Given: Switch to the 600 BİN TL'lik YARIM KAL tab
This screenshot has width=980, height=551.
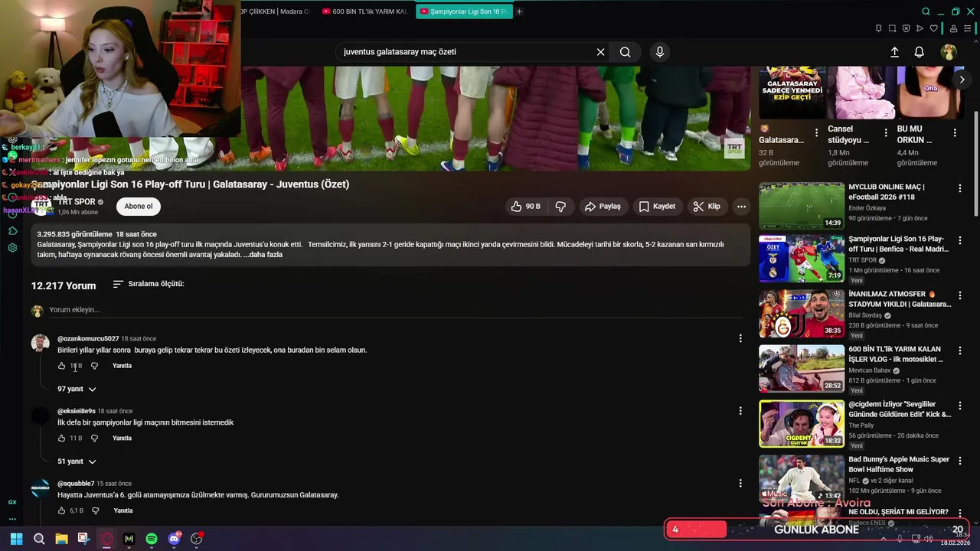Looking at the screenshot, I should click(364, 11).
